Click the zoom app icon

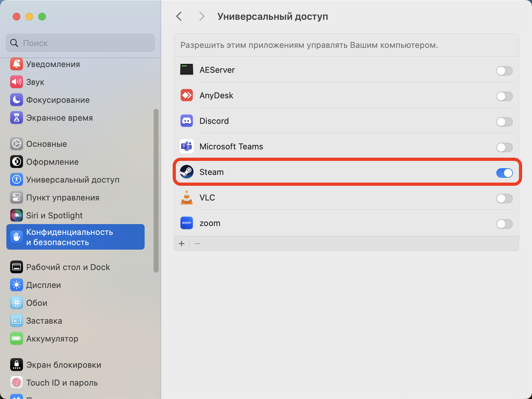(187, 223)
